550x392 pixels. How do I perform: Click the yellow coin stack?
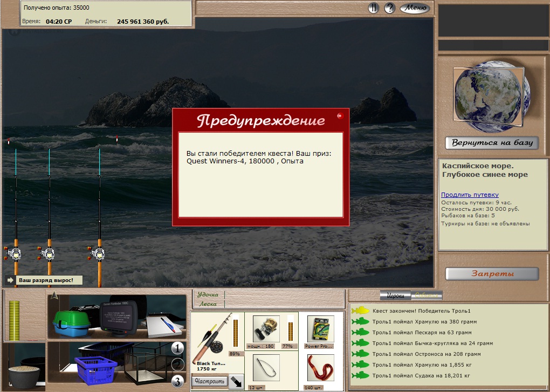[x=15, y=320]
